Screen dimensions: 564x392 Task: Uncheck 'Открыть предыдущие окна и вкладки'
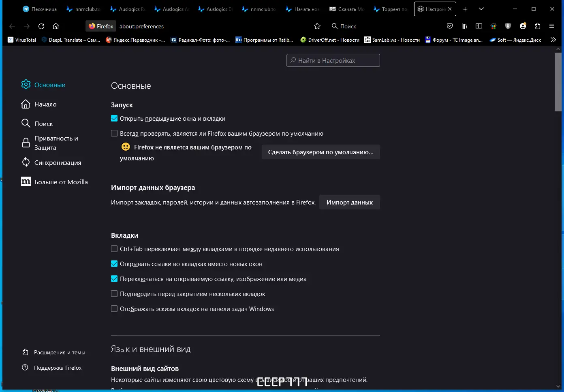click(x=114, y=118)
